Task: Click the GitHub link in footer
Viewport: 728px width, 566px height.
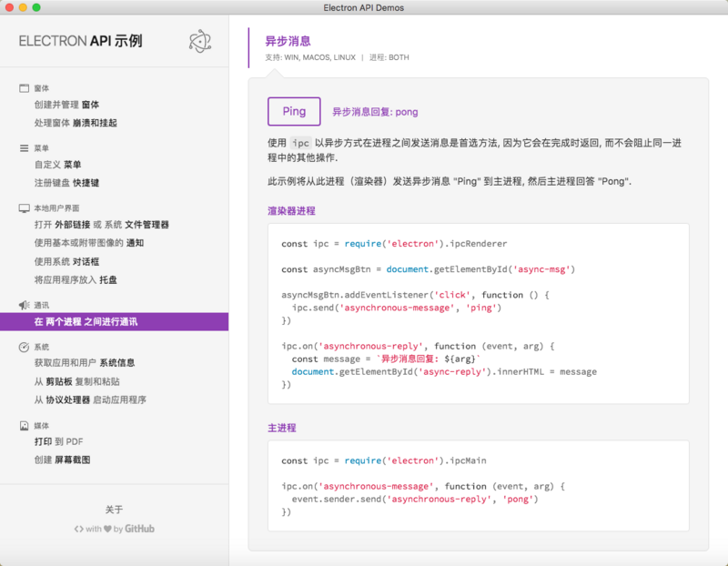Action: point(139,529)
